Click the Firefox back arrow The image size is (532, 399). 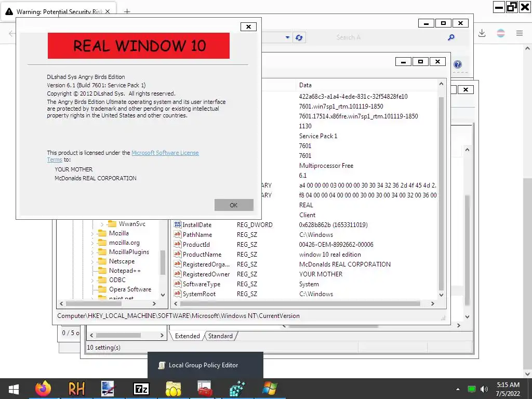click(11, 33)
